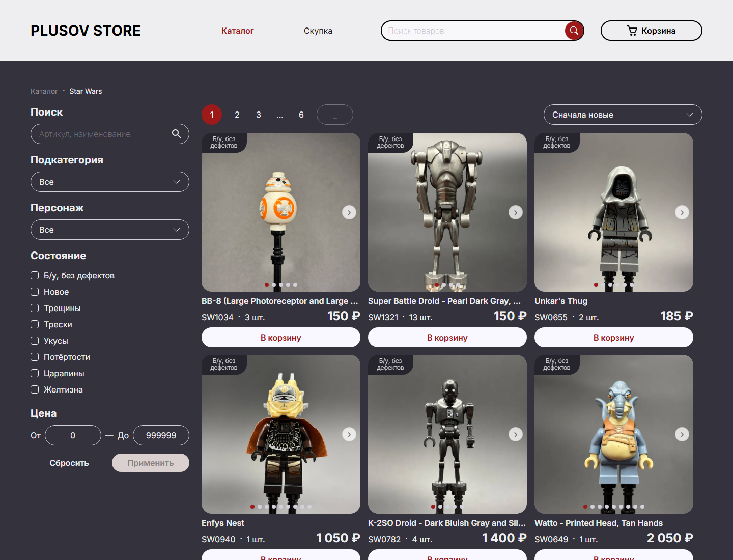Click the minimum price field От
The width and height of the screenshot is (733, 560).
[x=73, y=435]
